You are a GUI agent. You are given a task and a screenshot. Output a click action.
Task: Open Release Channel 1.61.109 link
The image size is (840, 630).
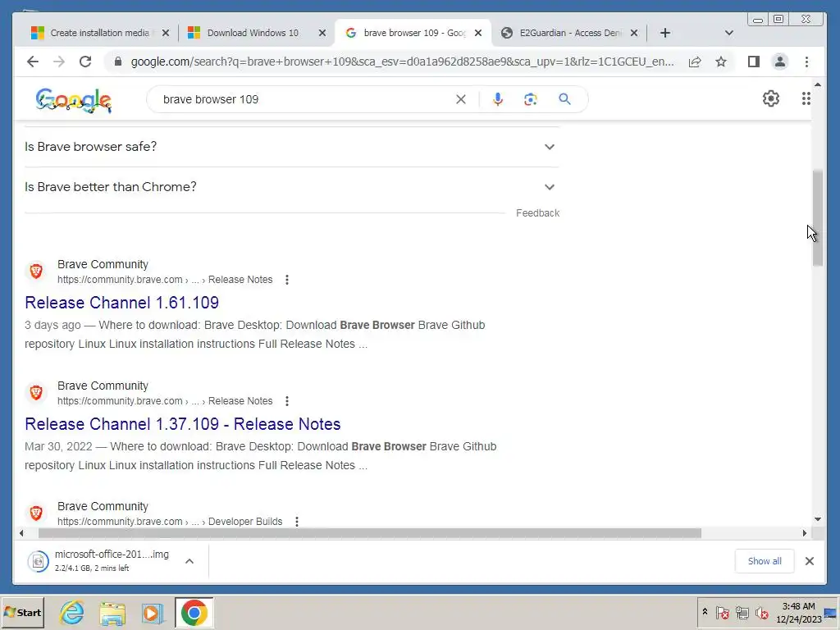pyautogui.click(x=121, y=303)
